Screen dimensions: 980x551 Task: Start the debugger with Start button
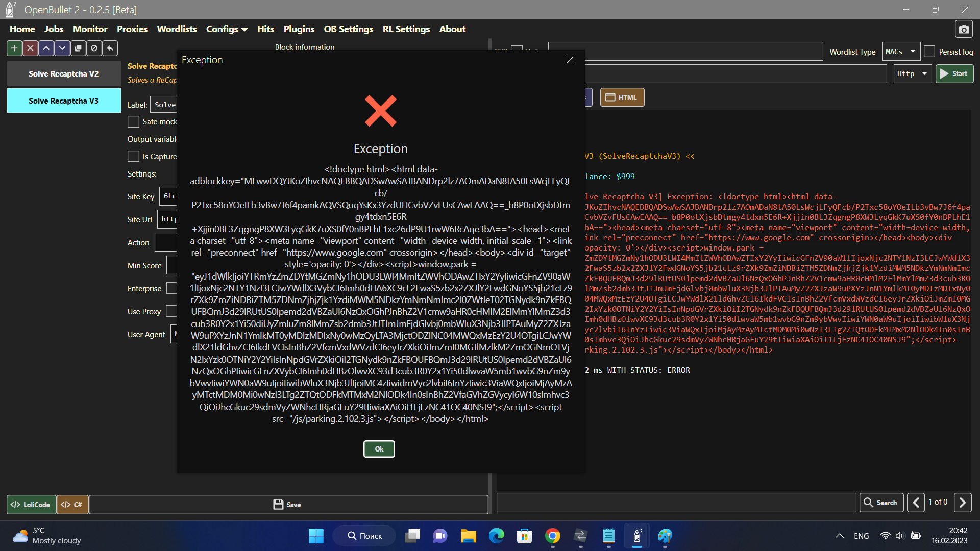(x=954, y=74)
